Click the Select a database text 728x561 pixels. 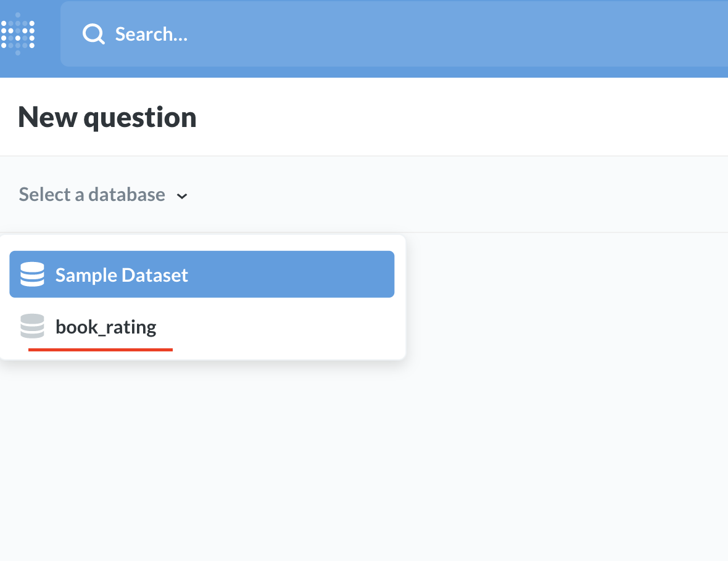point(92,195)
